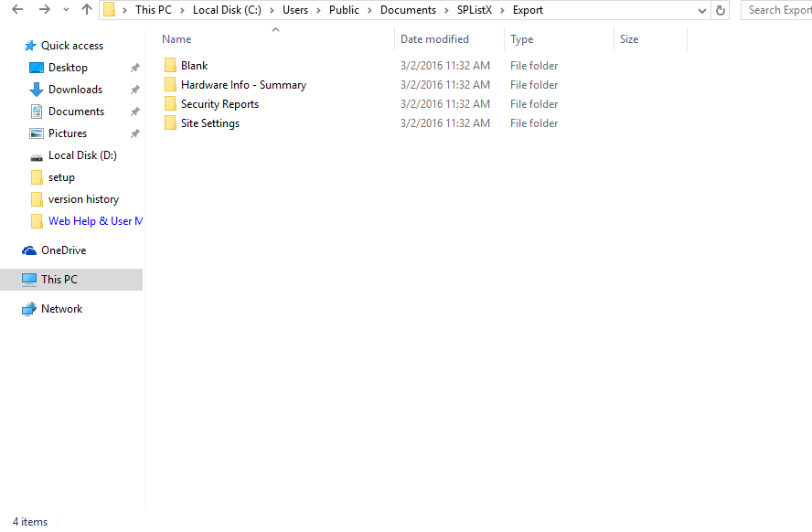Image resolution: width=812 pixels, height=532 pixels.
Task: Click the Back navigation arrow
Action: tap(17, 10)
